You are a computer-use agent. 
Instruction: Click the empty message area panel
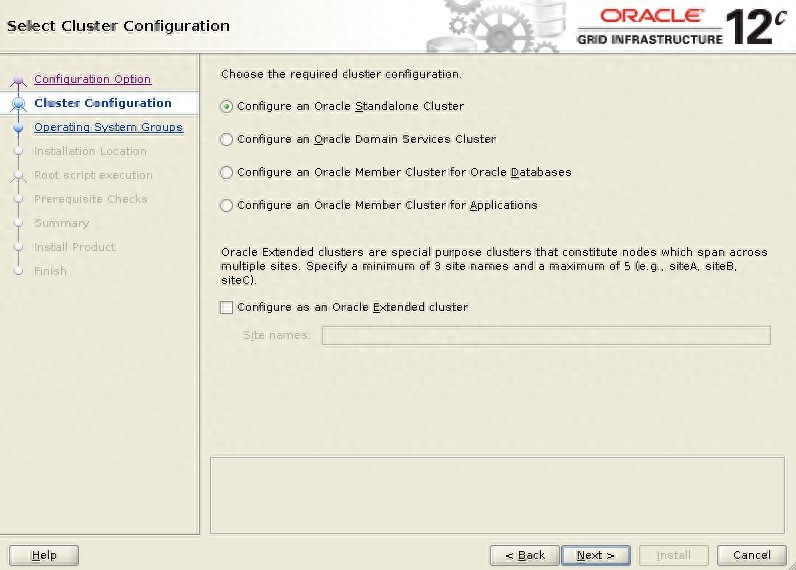click(x=495, y=494)
